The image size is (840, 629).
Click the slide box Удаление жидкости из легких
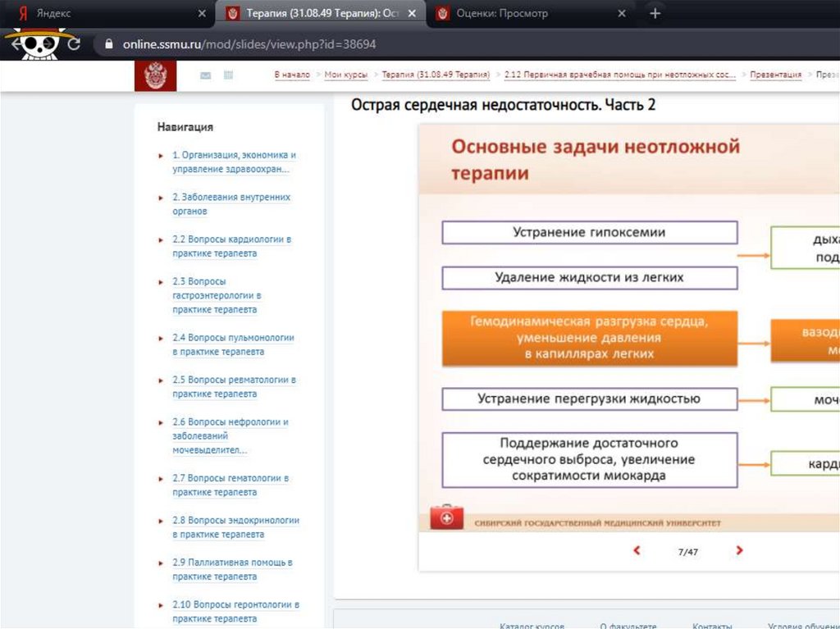pos(589,277)
